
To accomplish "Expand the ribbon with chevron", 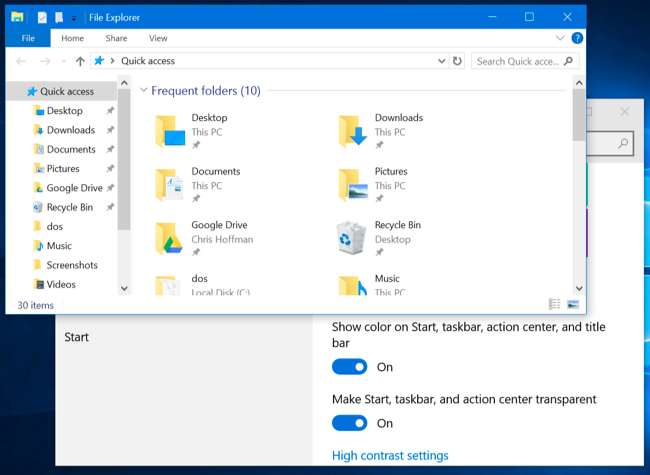I will click(561, 38).
